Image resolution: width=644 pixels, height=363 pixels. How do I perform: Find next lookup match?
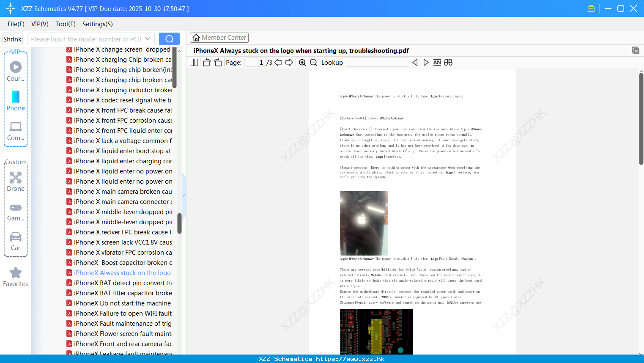pos(426,62)
